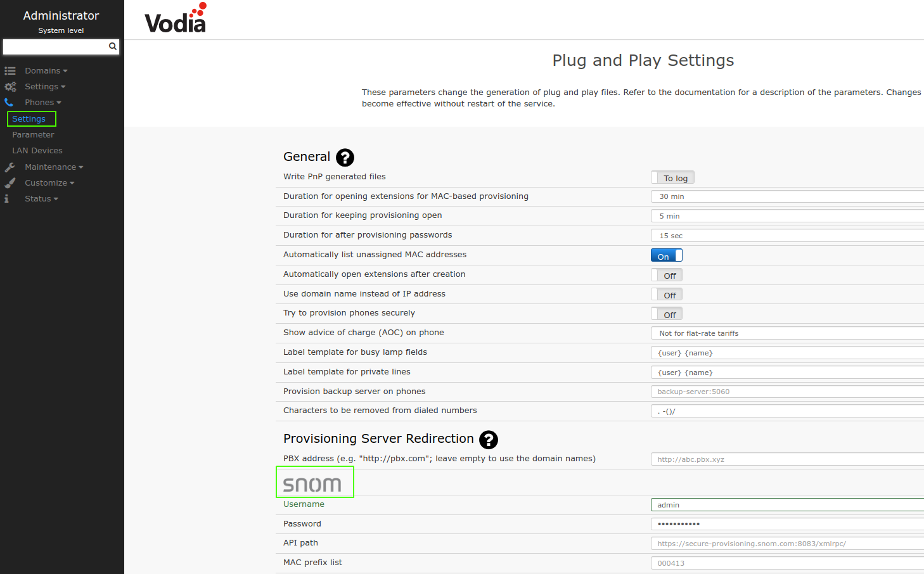924x574 pixels.
Task: Click the Status info icon
Action: click(6, 199)
